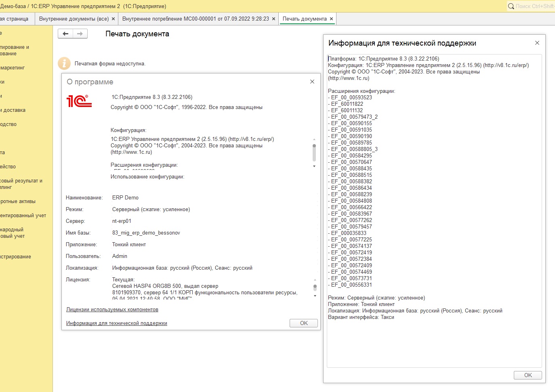Image resolution: width=555 pixels, height=392 pixels.
Task: Close the 'Внутреннее потребление МС00-000001' tab
Action: point(273,19)
